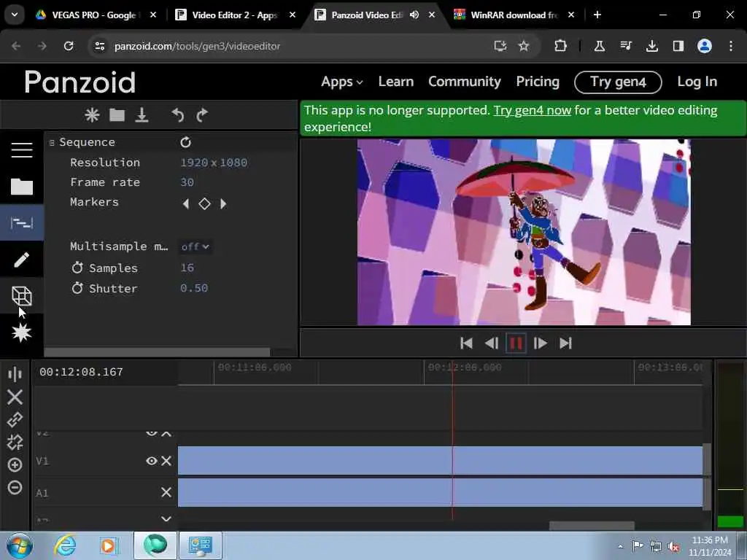Switch to the VEGAS PRO Google tab
Screen dimensions: 747x560
(96, 15)
